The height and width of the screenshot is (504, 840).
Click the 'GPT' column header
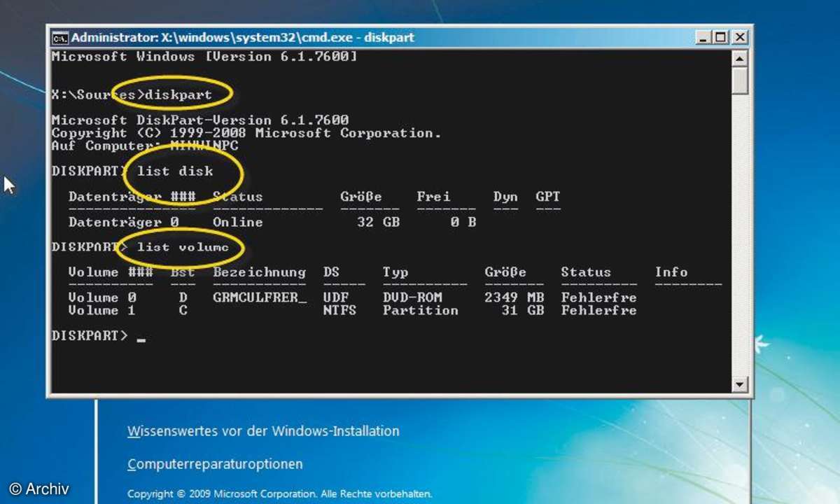pyautogui.click(x=548, y=197)
